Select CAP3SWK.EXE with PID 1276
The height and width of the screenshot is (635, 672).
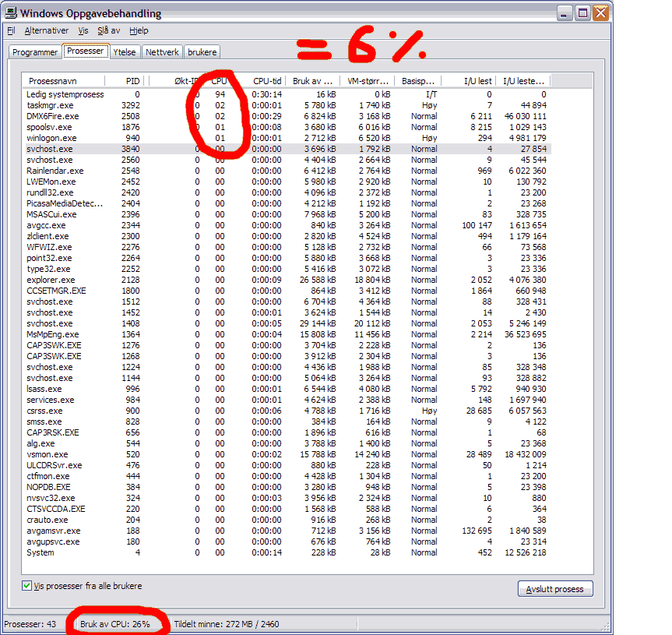pyautogui.click(x=287, y=345)
